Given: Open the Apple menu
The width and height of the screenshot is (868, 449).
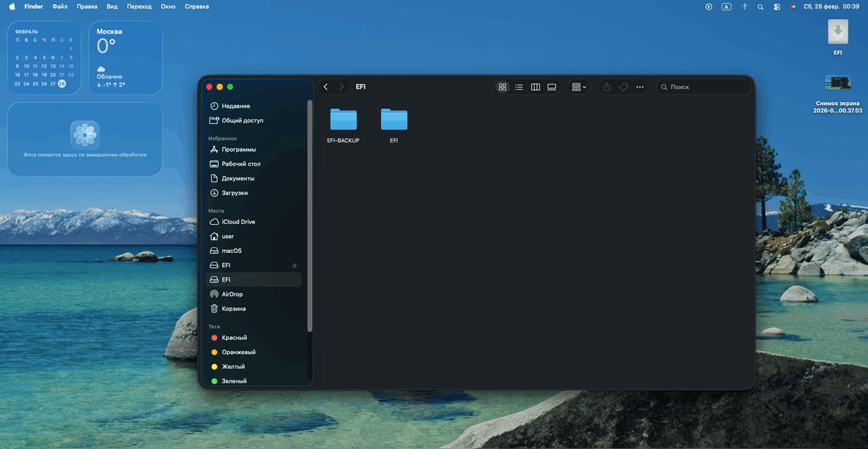Looking at the screenshot, I should 12,7.
